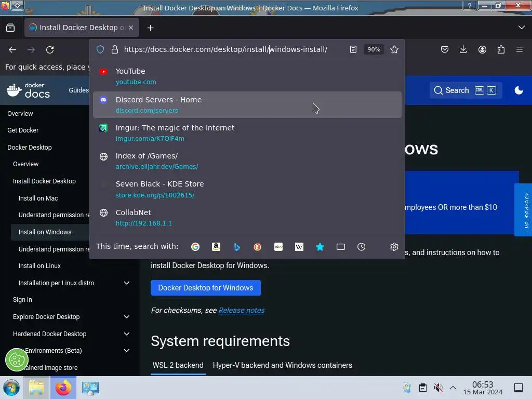Select the YouTube suggestion
532x399 pixels.
(x=247, y=76)
